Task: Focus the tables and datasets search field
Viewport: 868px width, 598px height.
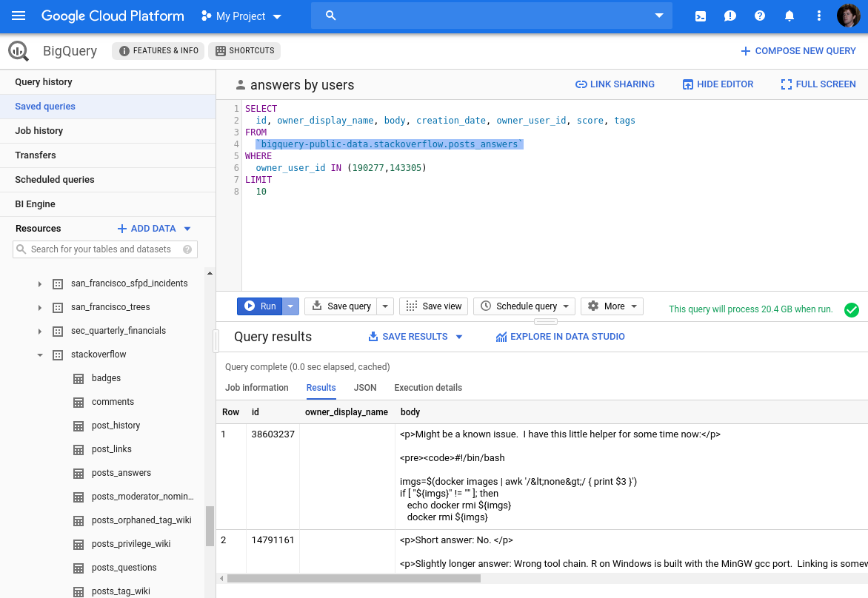Action: [x=104, y=249]
